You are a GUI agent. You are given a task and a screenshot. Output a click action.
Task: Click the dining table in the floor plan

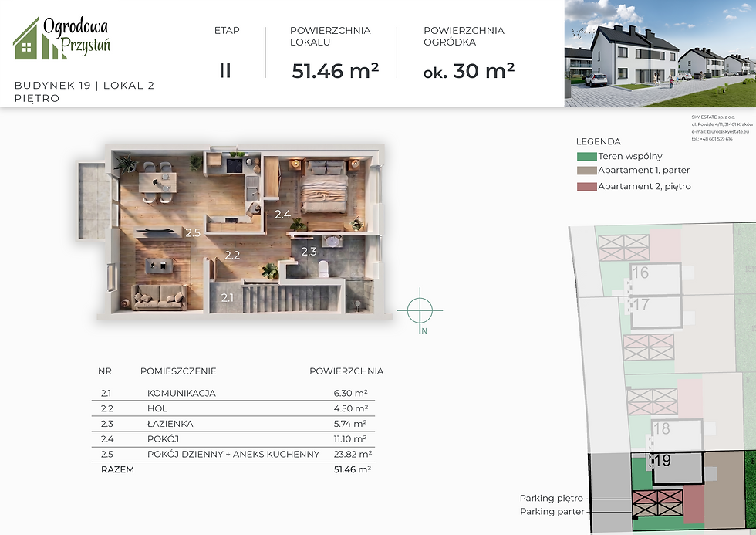[x=157, y=182]
